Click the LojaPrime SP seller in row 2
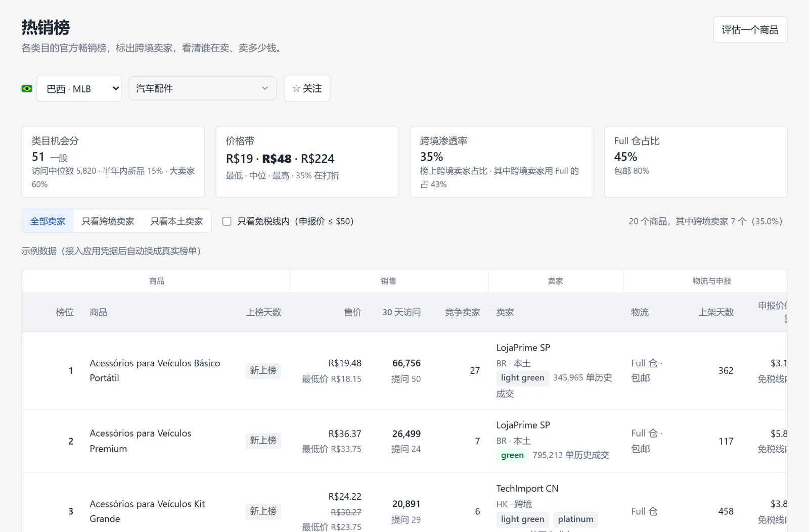This screenshot has height=532, width=809. 523,425
